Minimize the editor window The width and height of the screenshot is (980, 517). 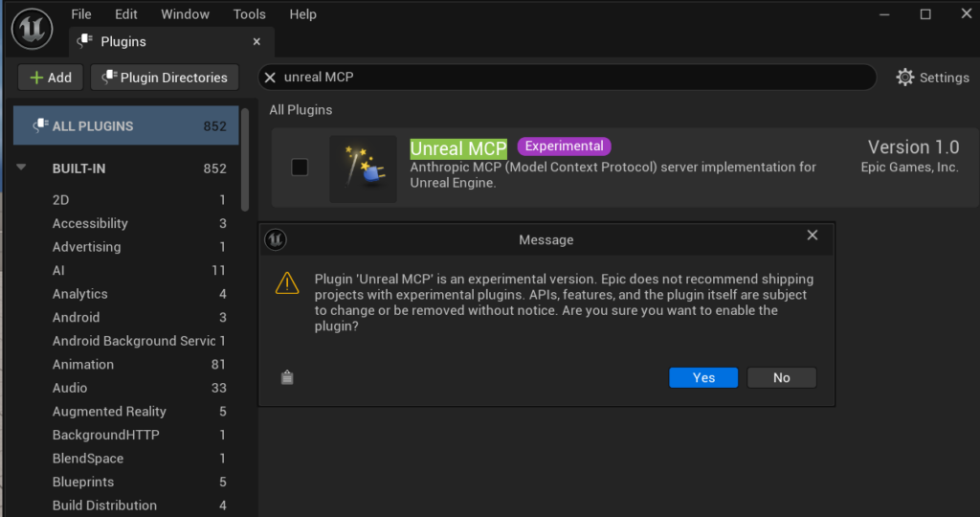point(884,14)
